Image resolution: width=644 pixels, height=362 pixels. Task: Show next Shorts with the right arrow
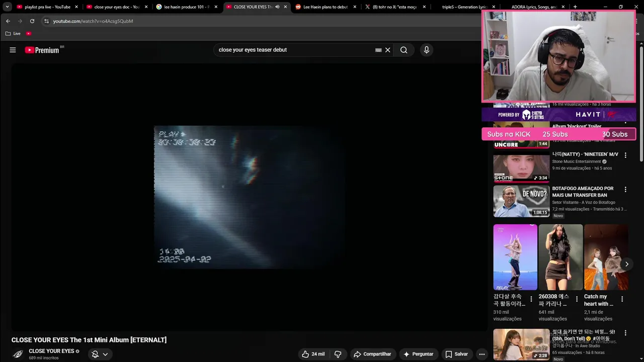pos(626,264)
